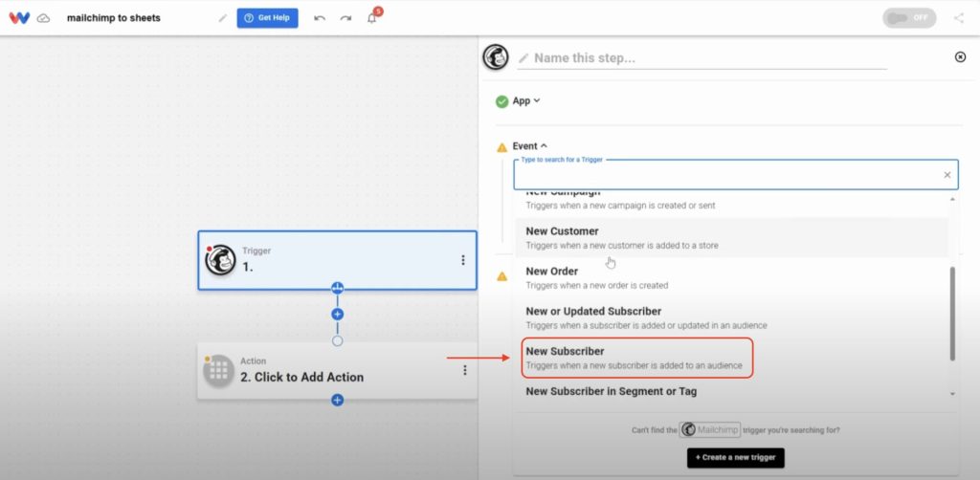Select the Trigger step 1 node
This screenshot has width=980, height=480.
(x=338, y=260)
